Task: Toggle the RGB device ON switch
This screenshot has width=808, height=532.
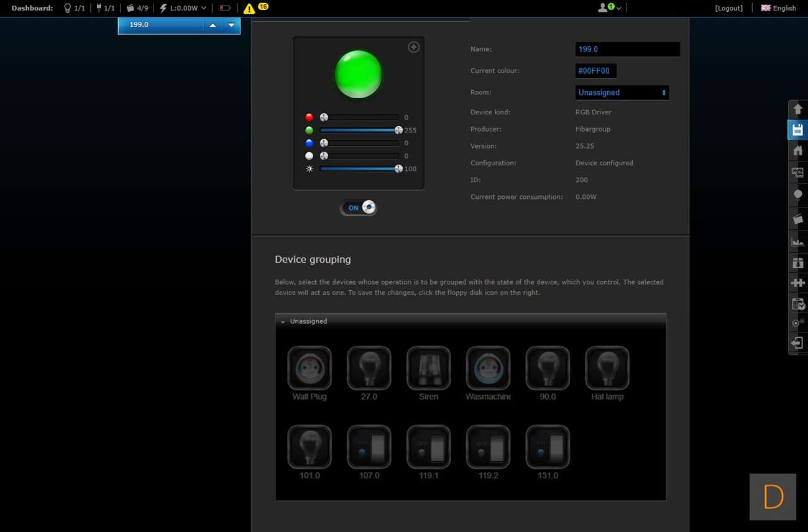Action: click(x=359, y=208)
